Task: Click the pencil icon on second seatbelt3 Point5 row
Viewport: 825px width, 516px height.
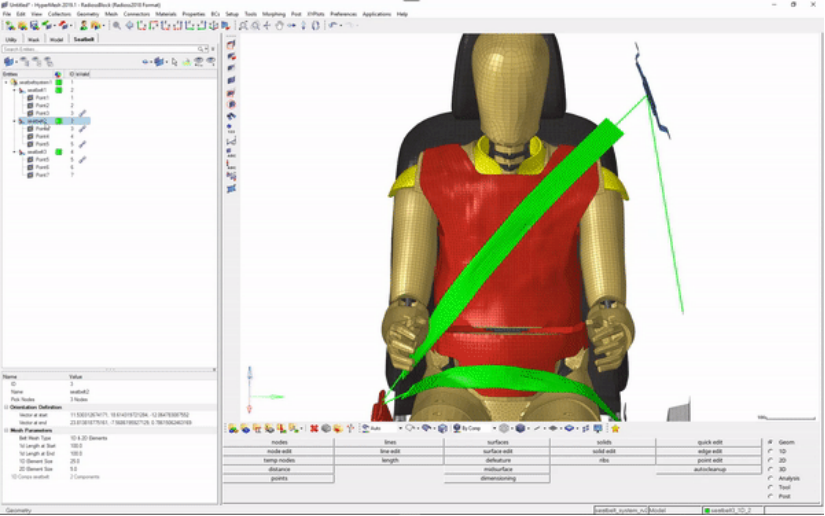Action: point(83,159)
